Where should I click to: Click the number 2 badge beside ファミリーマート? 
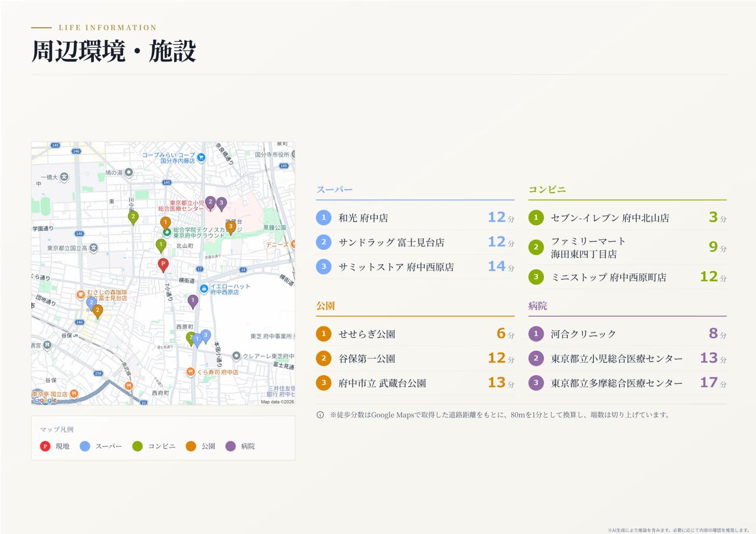pos(536,248)
